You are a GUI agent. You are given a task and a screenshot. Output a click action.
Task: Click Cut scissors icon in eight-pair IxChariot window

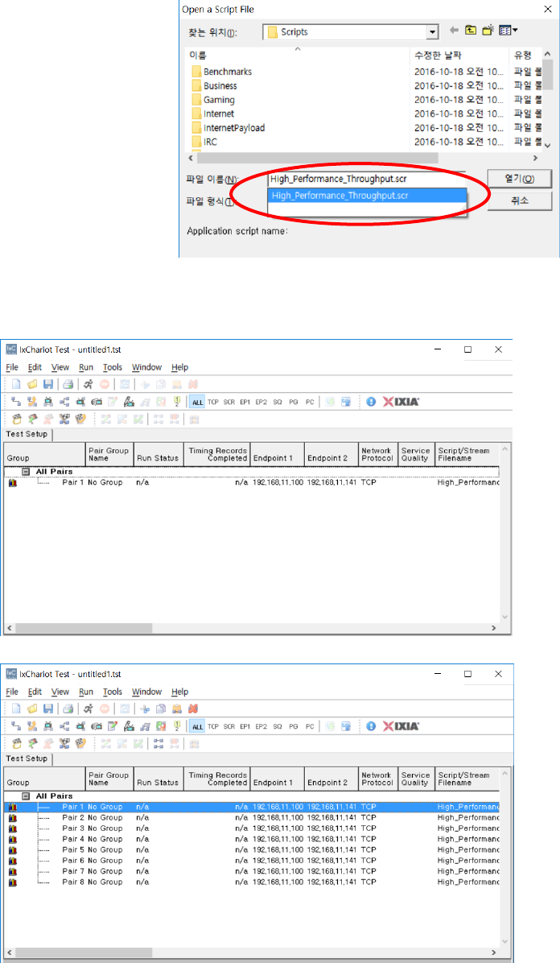[145, 709]
